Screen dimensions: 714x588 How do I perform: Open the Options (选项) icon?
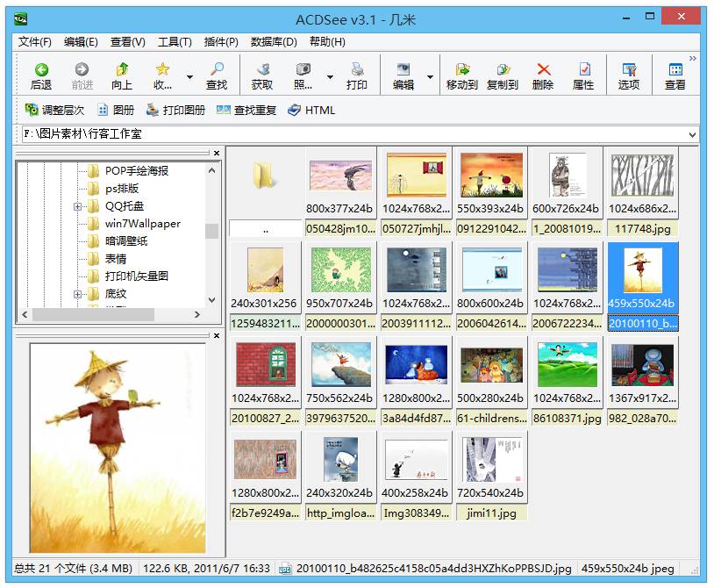point(629,69)
